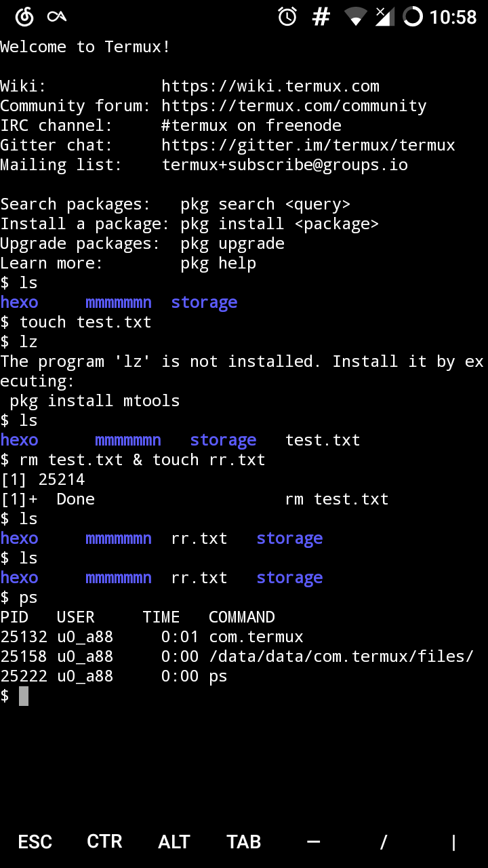The height and width of the screenshot is (868, 488).
Task: Open the termux.com/community forum link
Action: pos(293,106)
